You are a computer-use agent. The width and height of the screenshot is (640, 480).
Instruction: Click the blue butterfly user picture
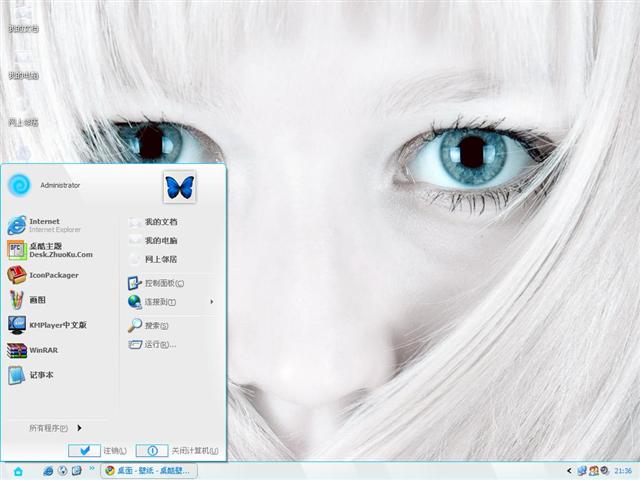[180, 186]
